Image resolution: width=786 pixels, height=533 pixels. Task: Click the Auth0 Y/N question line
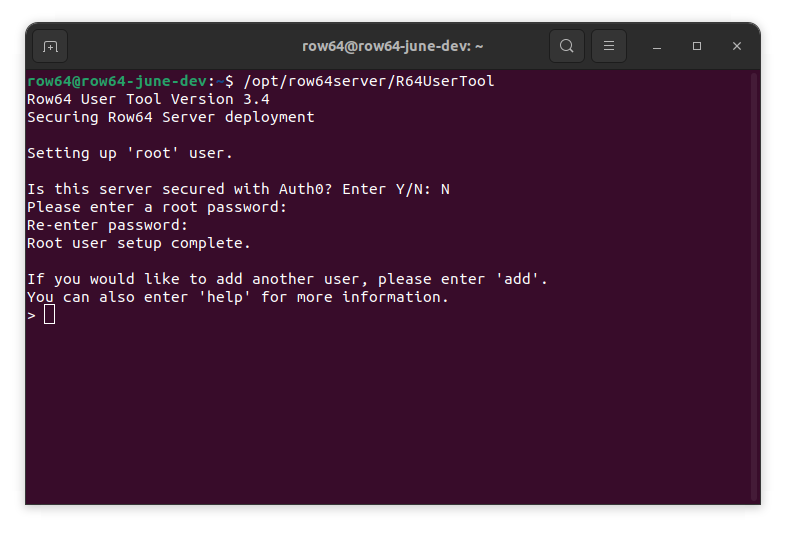point(238,189)
